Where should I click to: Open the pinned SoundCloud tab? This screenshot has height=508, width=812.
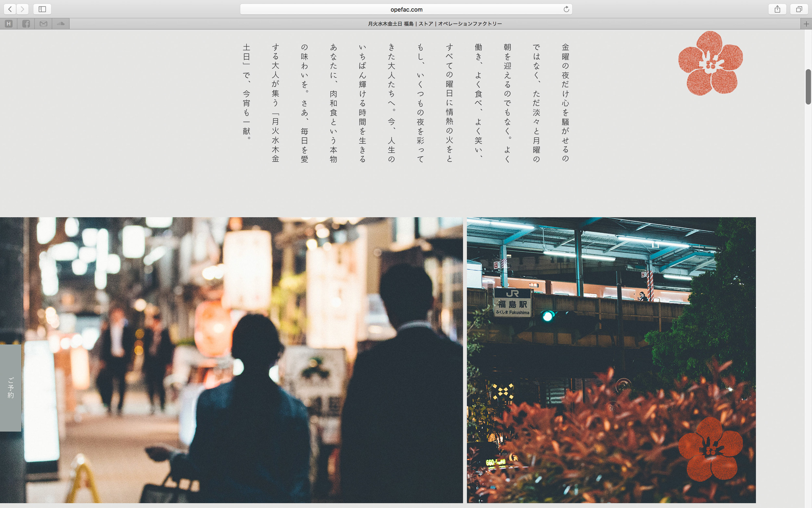(61, 24)
